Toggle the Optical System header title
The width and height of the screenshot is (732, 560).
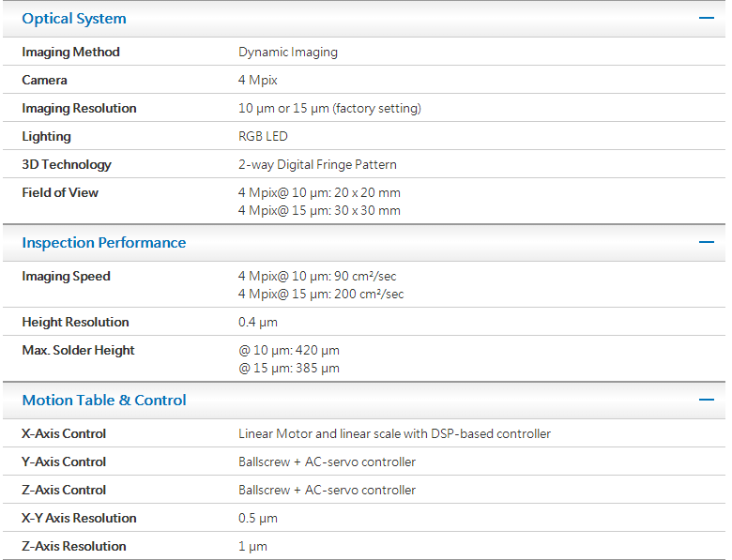(74, 19)
